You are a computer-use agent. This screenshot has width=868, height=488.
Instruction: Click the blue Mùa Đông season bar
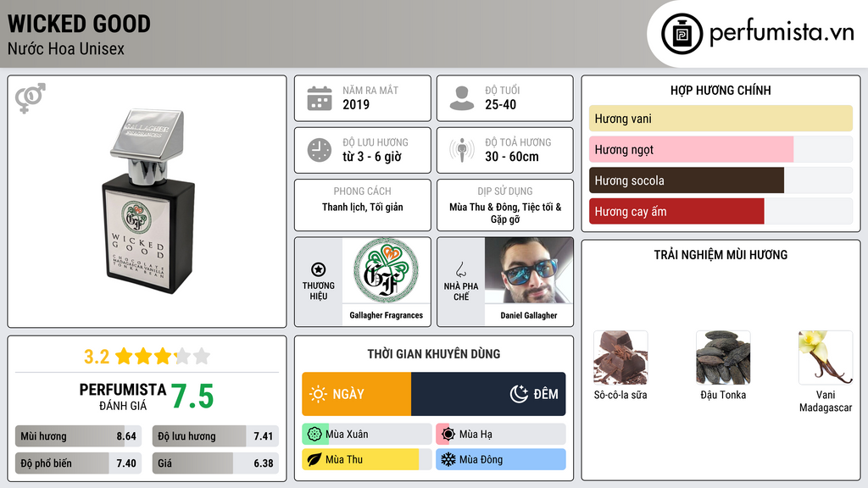tap(501, 460)
